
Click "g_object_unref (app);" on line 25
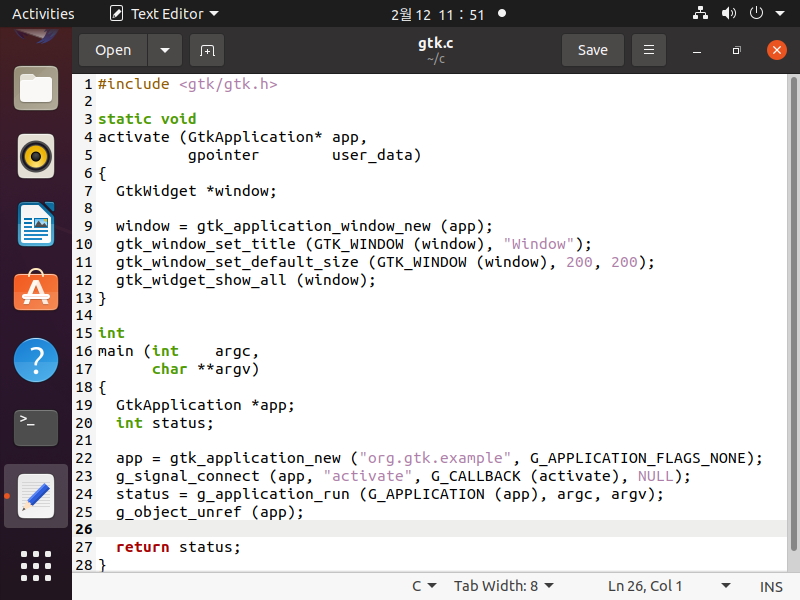pyautogui.click(x=210, y=511)
